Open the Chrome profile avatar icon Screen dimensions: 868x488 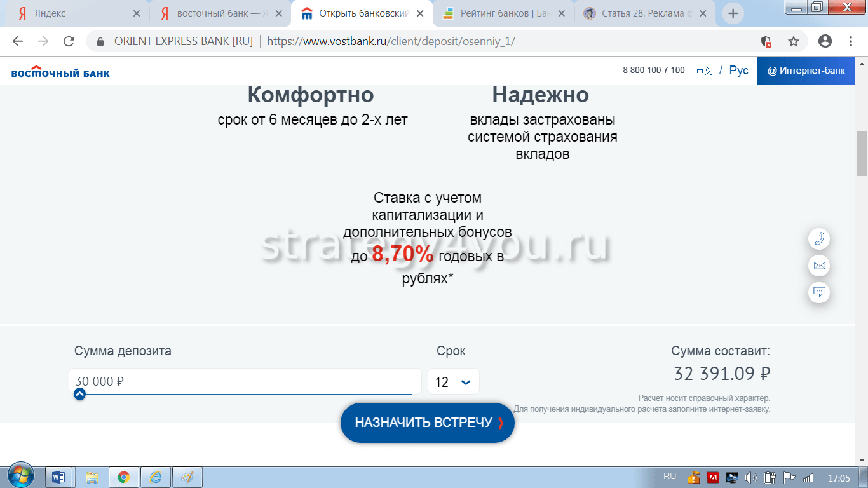(x=825, y=41)
